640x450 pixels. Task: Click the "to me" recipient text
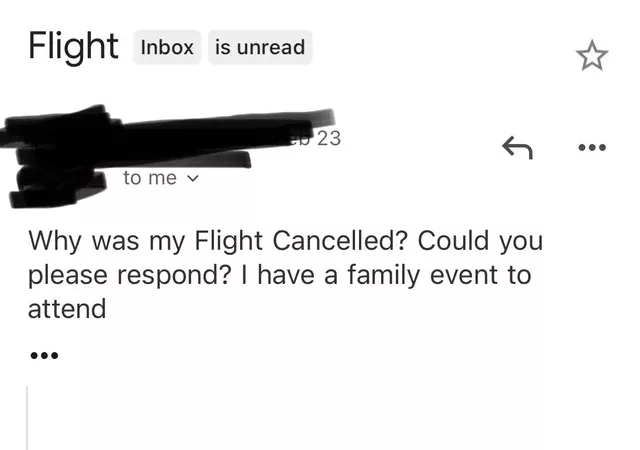[x=150, y=178]
